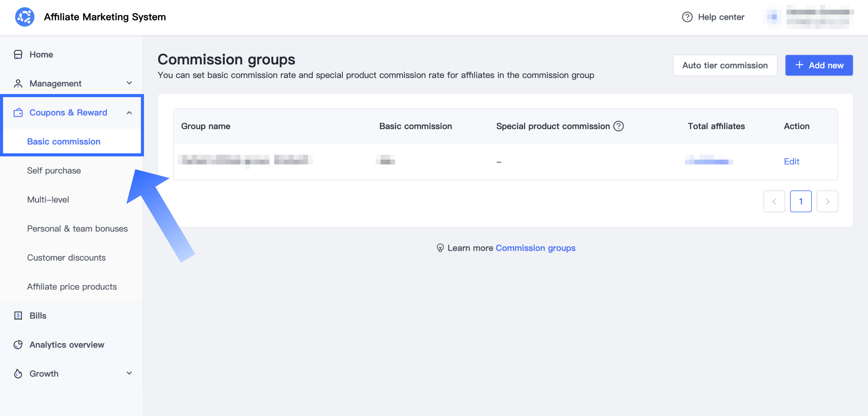Click the Home store icon in the sidebar
This screenshot has height=416, width=868.
click(18, 55)
